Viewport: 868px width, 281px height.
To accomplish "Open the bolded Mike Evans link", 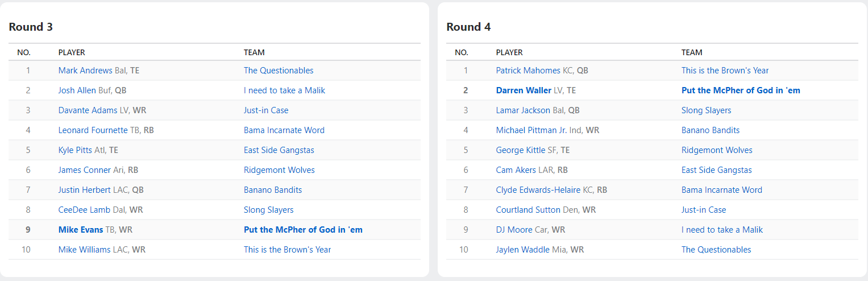I will (x=81, y=230).
